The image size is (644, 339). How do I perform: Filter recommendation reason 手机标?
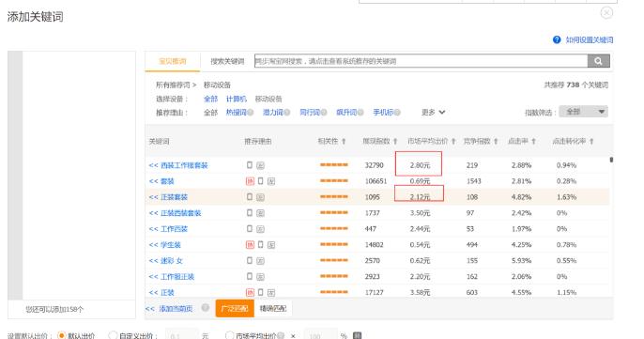tap(383, 112)
